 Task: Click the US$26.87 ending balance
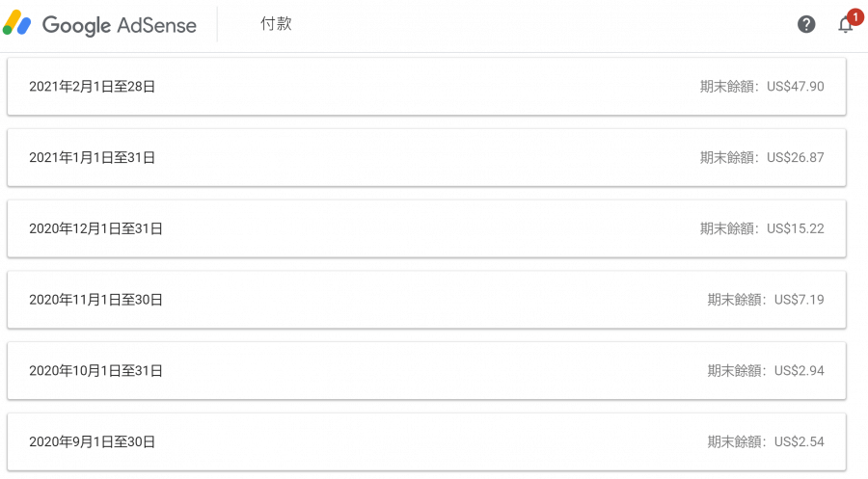click(x=796, y=158)
